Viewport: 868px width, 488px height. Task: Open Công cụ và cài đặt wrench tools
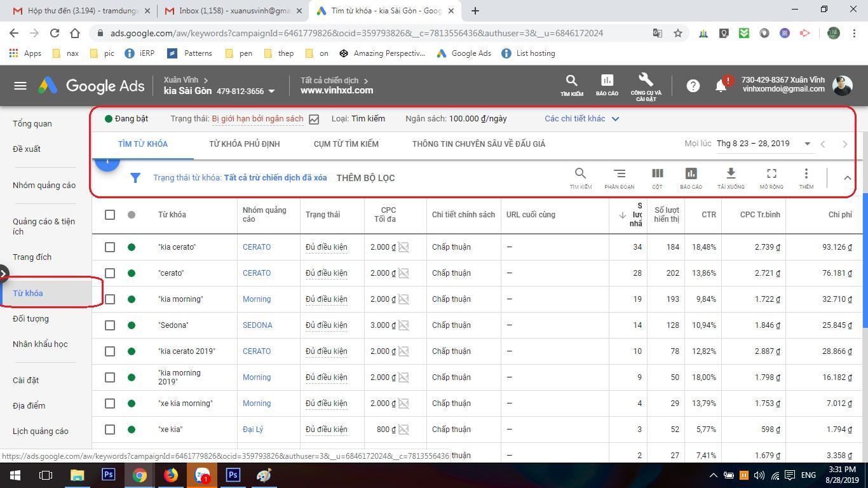pyautogui.click(x=646, y=85)
